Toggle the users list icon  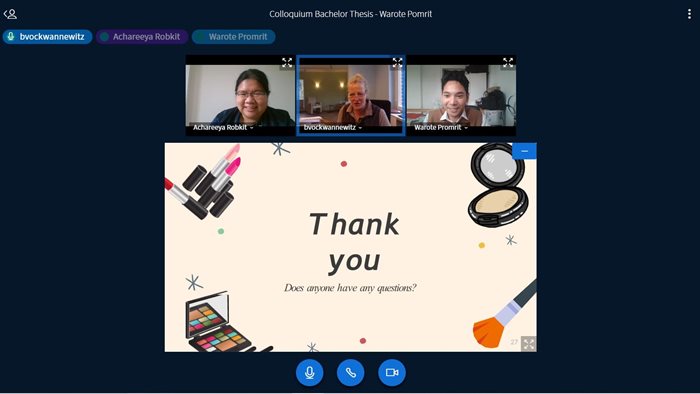coord(10,14)
